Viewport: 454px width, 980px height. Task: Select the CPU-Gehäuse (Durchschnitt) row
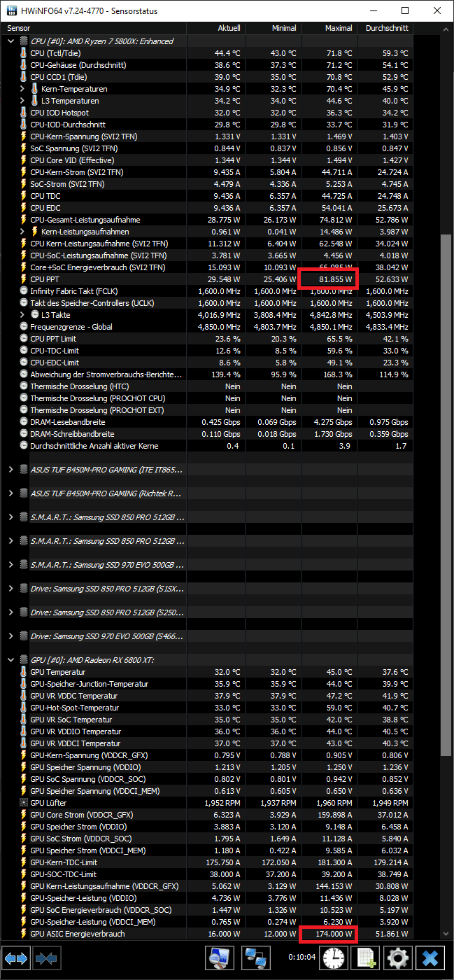click(208, 65)
